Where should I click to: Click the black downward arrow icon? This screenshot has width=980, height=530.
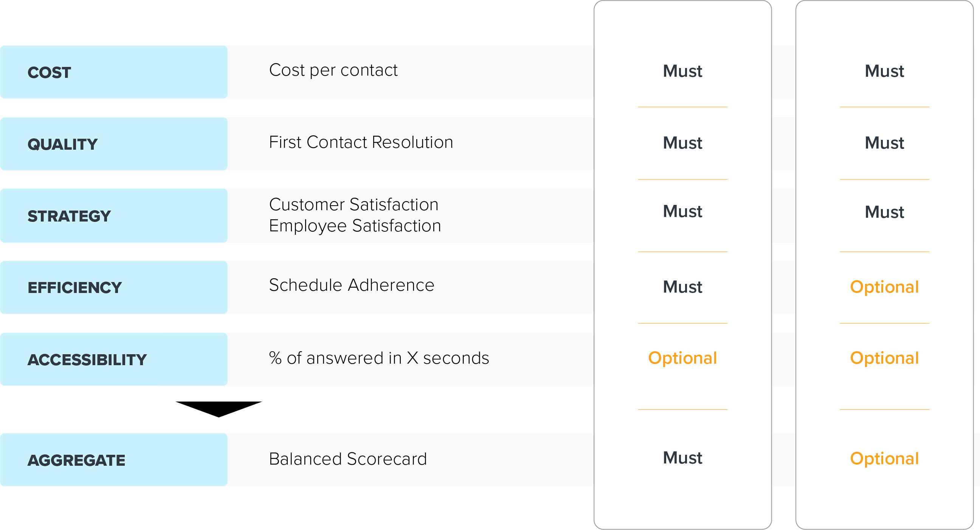(219, 409)
